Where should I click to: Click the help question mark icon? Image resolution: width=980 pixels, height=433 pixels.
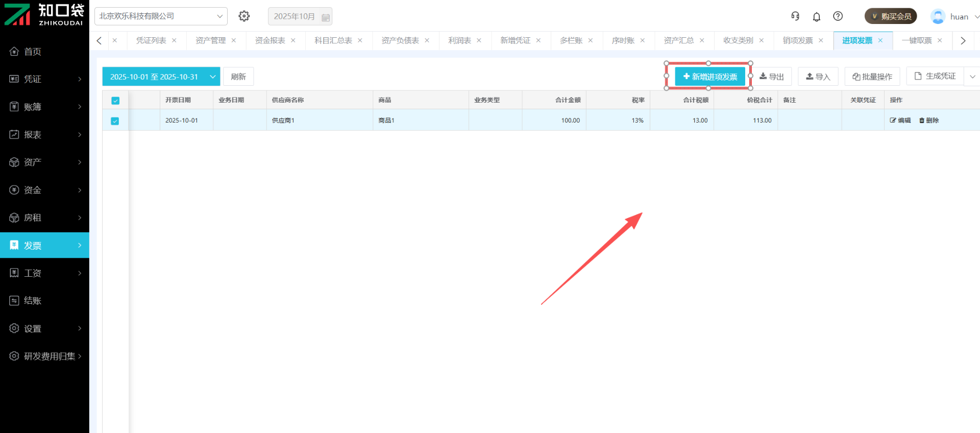(838, 16)
